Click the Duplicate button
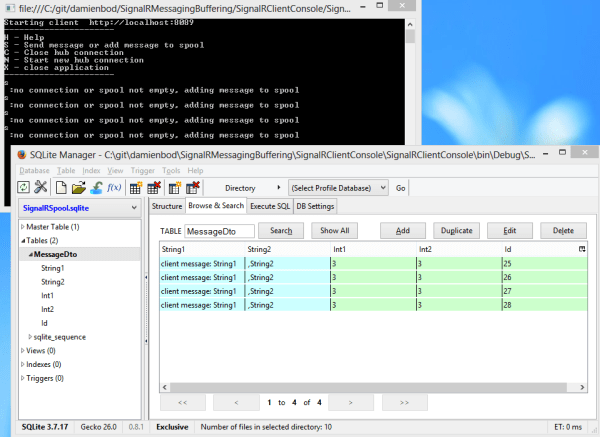The height and width of the screenshot is (437, 600). pyautogui.click(x=456, y=230)
